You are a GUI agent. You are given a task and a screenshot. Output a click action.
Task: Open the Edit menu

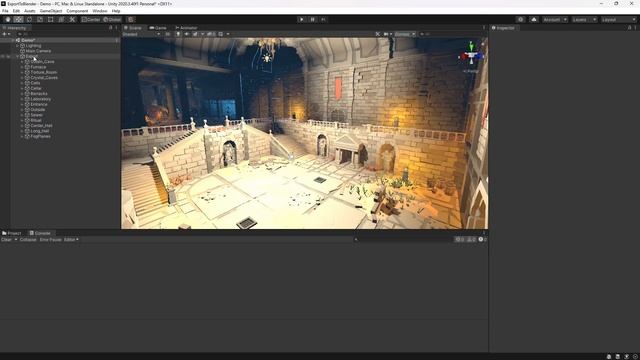[x=16, y=11]
